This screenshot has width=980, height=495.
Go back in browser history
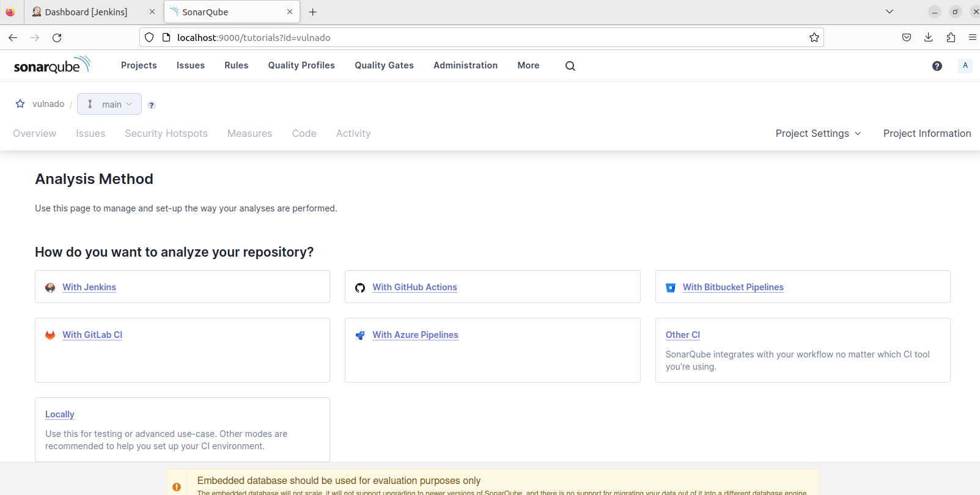[x=13, y=37]
